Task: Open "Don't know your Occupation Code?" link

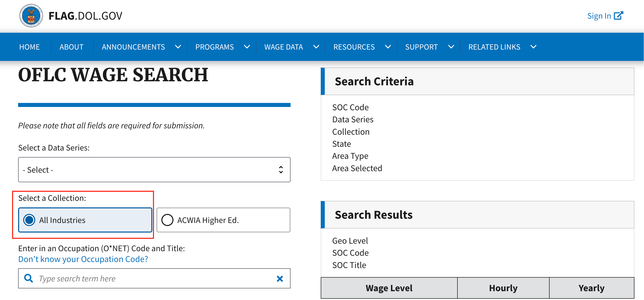Action: click(83, 259)
